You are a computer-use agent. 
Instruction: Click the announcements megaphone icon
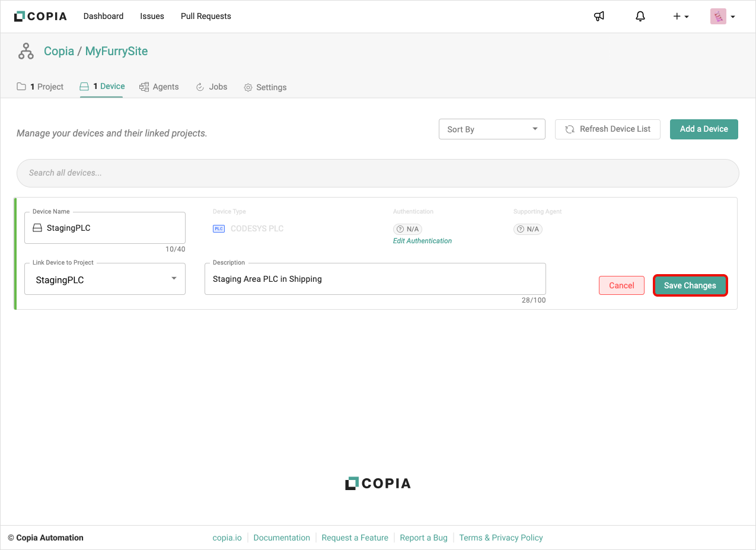coord(599,17)
